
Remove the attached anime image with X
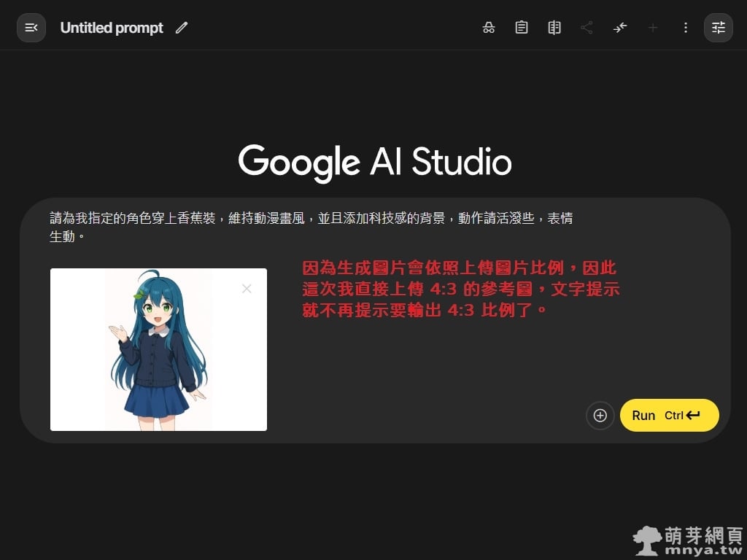(247, 289)
